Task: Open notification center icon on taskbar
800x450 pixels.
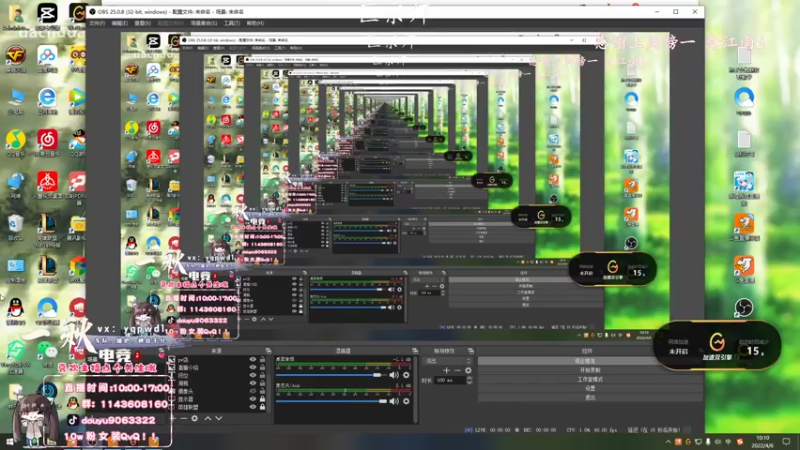Action: pyautogui.click(x=786, y=442)
